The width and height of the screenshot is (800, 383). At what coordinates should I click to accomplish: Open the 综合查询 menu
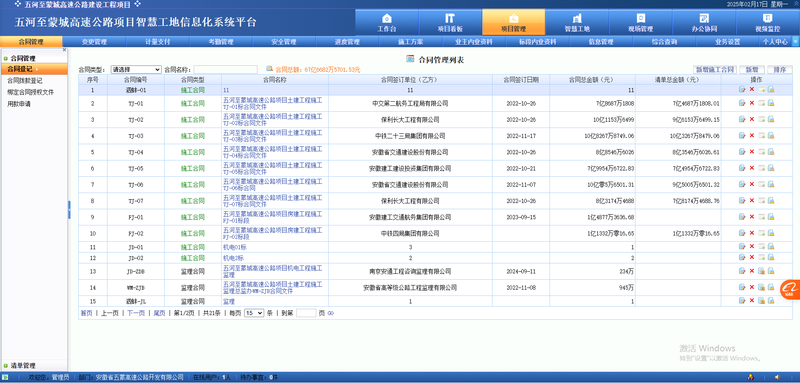tap(664, 42)
